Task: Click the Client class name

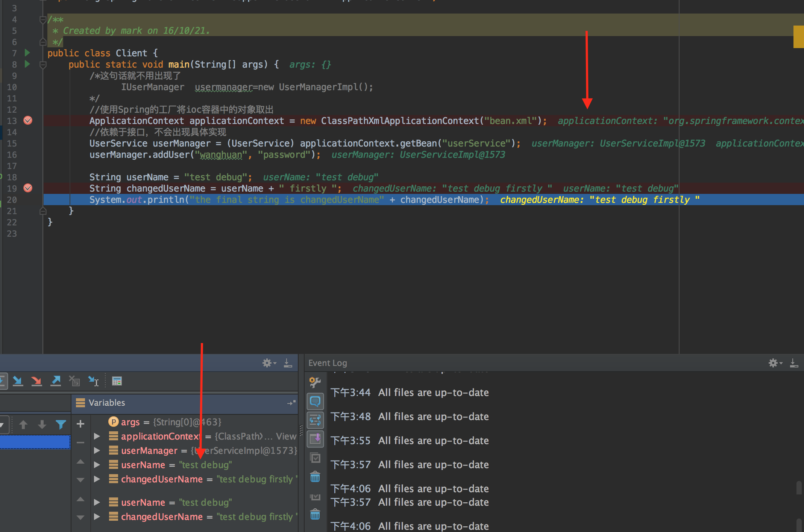Action: coord(132,53)
